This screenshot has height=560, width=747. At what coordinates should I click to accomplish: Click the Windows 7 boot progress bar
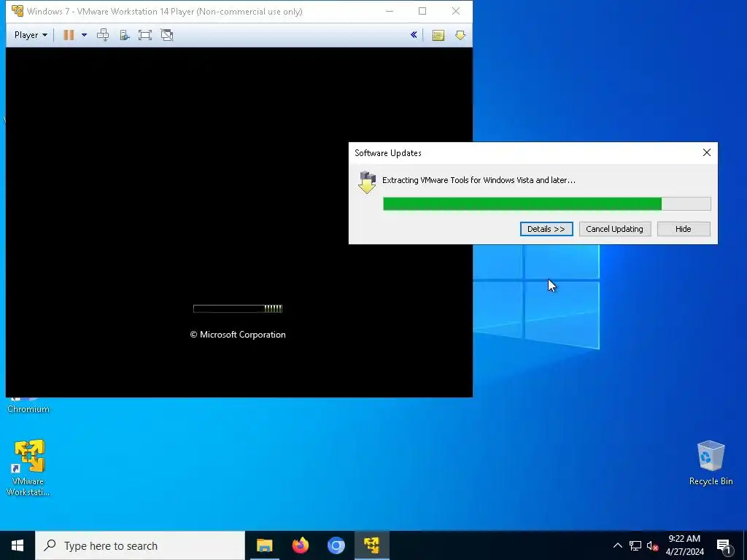238,308
